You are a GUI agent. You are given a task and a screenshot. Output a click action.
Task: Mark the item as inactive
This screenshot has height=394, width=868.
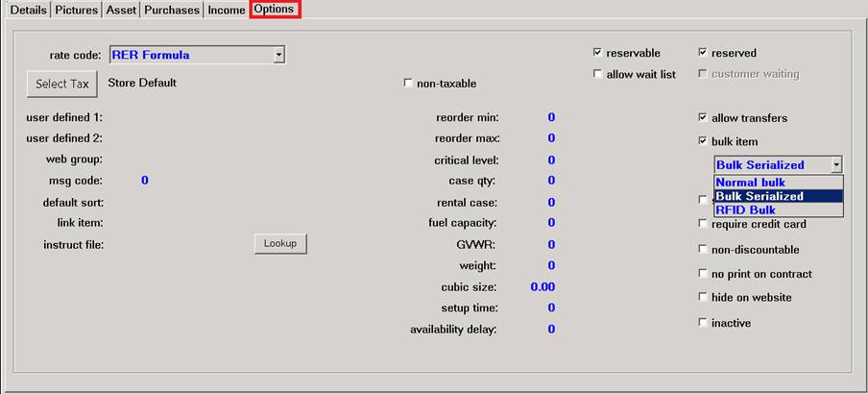tap(703, 323)
